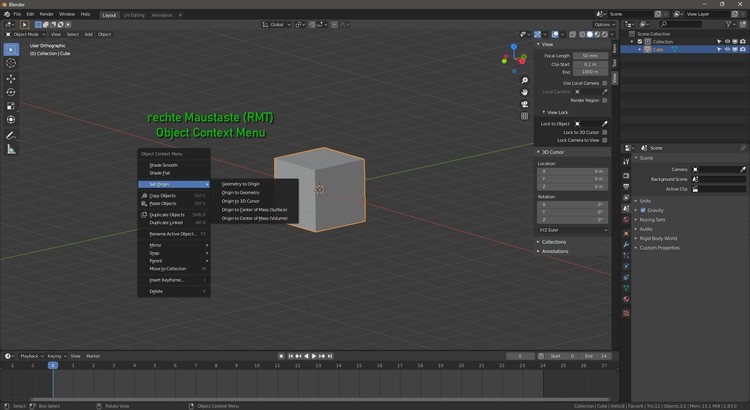Image resolution: width=750 pixels, height=410 pixels.
Task: Open the Edit menu in top bar
Action: pyautogui.click(x=30, y=14)
